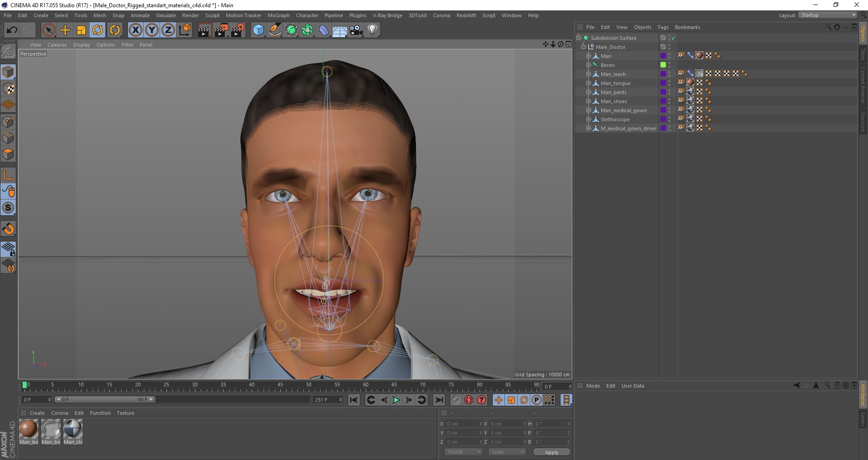Expand the Bones hierarchy

click(x=589, y=65)
